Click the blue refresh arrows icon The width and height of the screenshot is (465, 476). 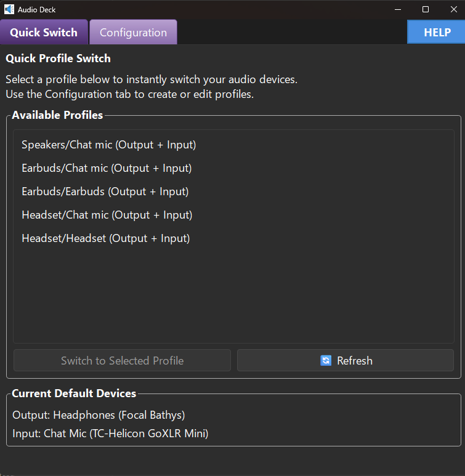click(326, 361)
